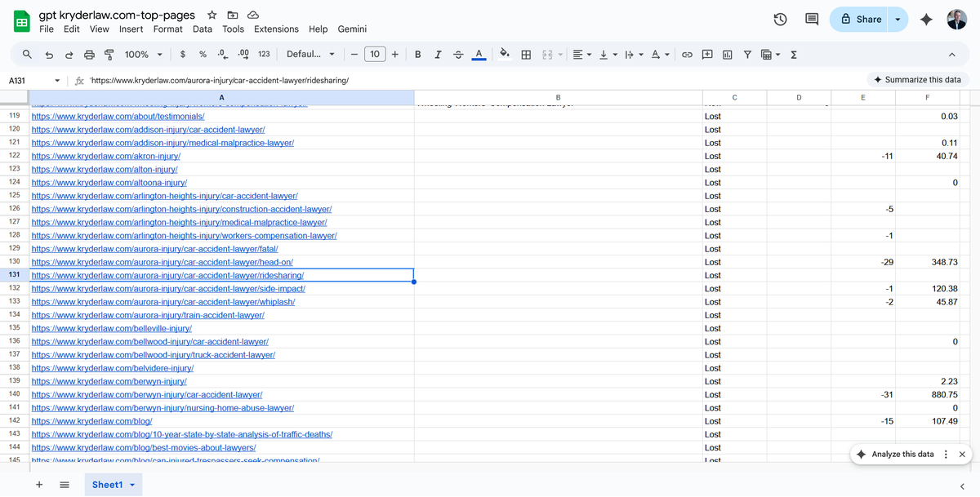Increase decimal places
Image resolution: width=980 pixels, height=497 pixels.
243,55
